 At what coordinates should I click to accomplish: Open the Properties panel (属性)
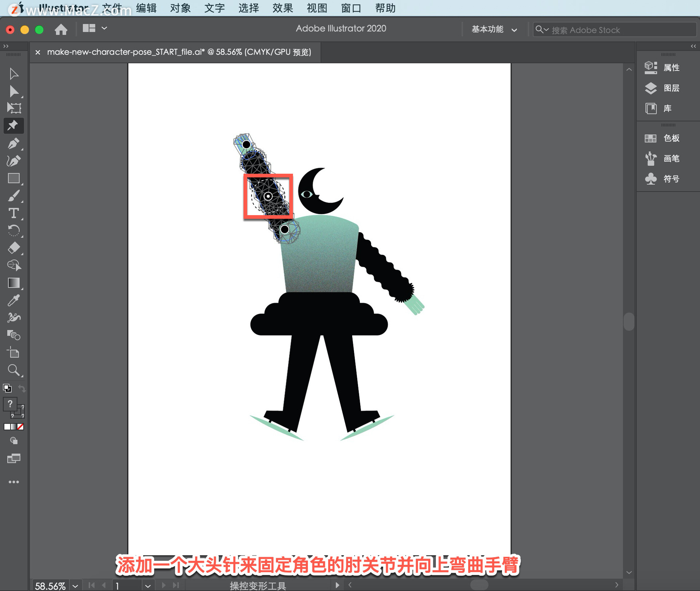coord(662,67)
